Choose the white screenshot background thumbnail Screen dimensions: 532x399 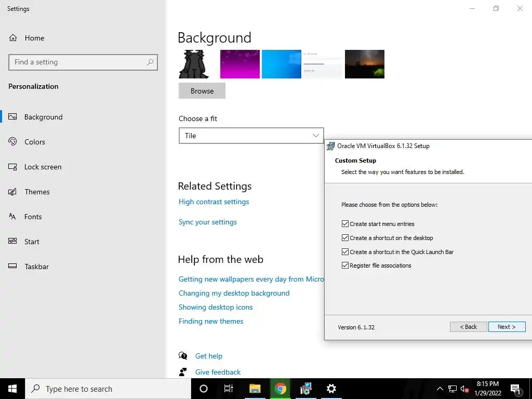coord(323,64)
